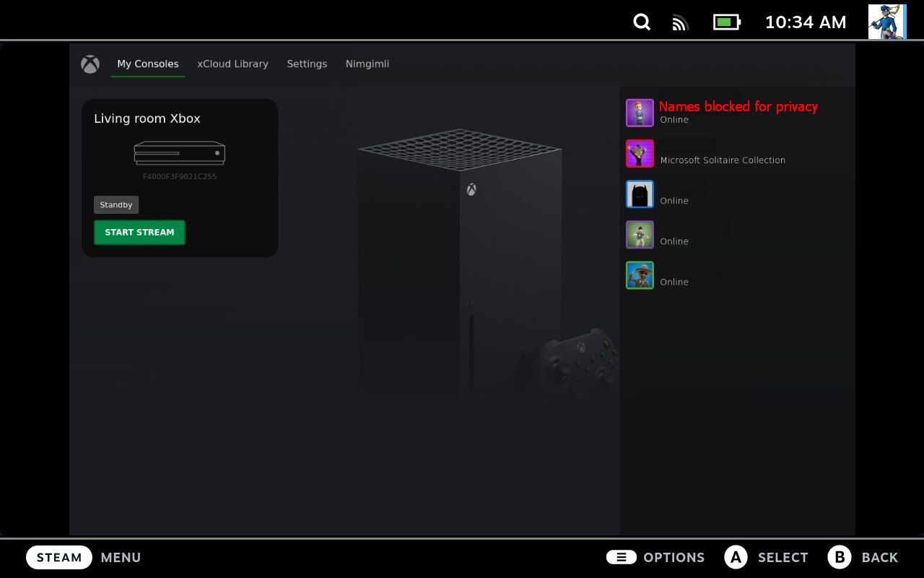Open the Nimgimli profile tab
The image size is (924, 578).
pyautogui.click(x=367, y=64)
